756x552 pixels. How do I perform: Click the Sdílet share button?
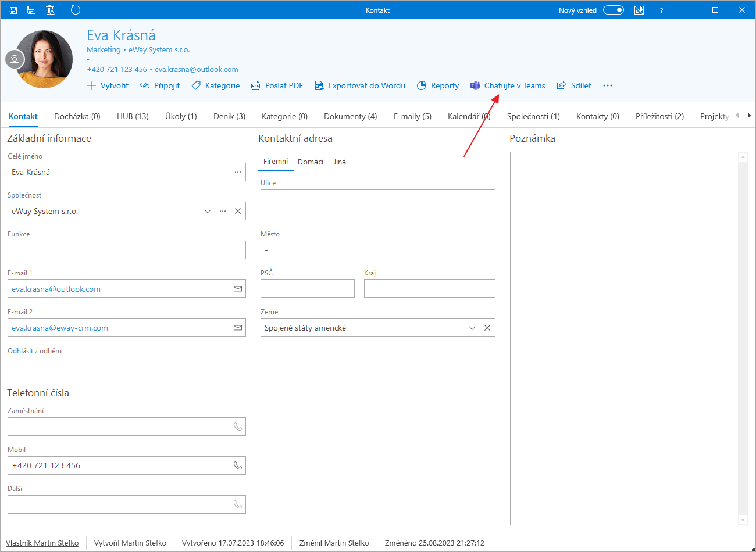coord(574,85)
